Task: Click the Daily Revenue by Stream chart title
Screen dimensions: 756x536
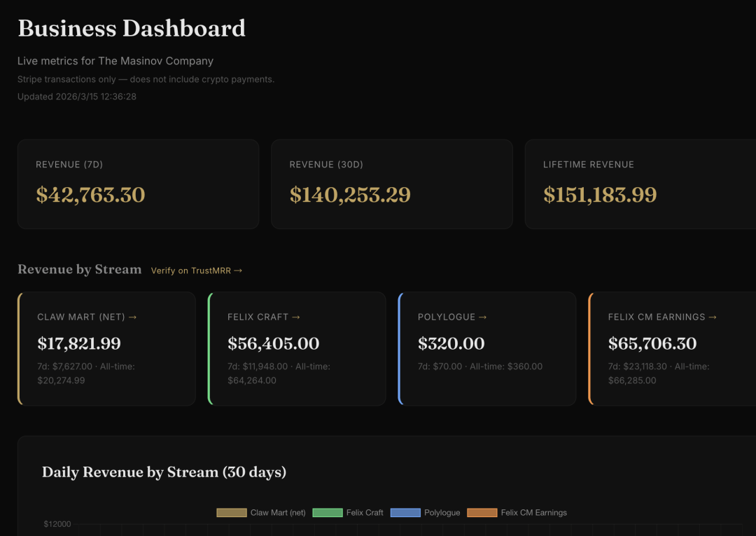Action: click(x=164, y=472)
